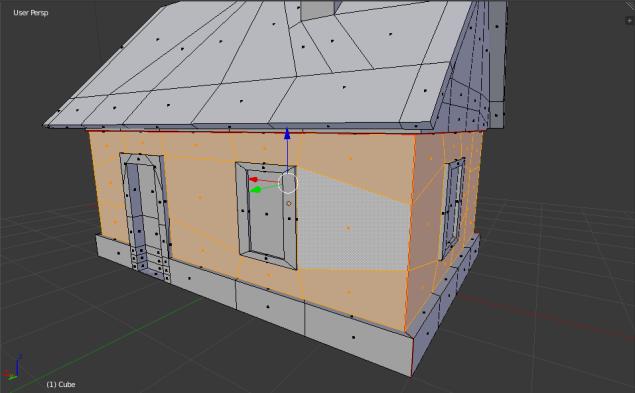Click the User Persp view label
The width and height of the screenshot is (635, 393).
point(31,13)
